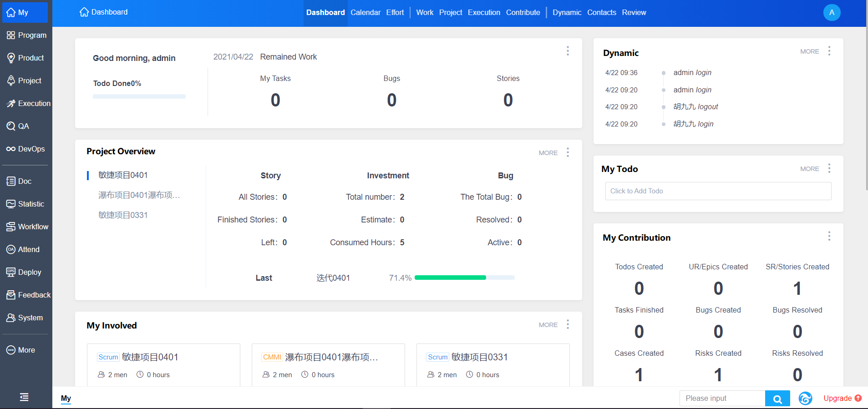Select project 敏捷项目0331 in Project Overview
Screen dimensions: 868x409
(x=123, y=215)
